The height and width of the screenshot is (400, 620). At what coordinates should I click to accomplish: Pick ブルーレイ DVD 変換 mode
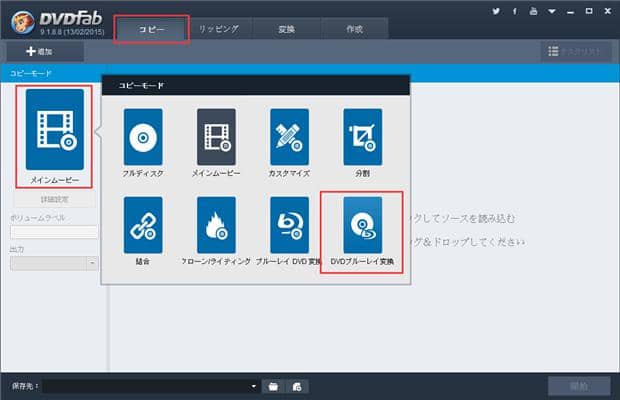pyautogui.click(x=289, y=225)
